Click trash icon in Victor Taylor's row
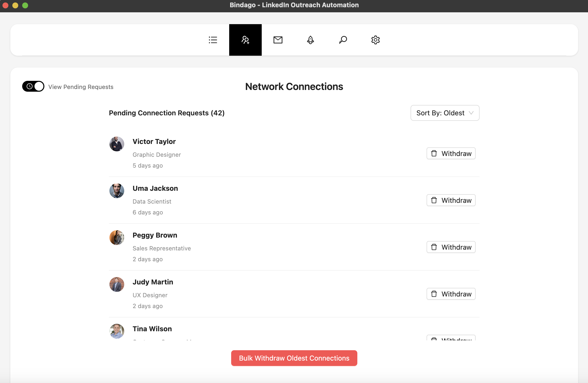The image size is (588, 383). pyautogui.click(x=434, y=154)
